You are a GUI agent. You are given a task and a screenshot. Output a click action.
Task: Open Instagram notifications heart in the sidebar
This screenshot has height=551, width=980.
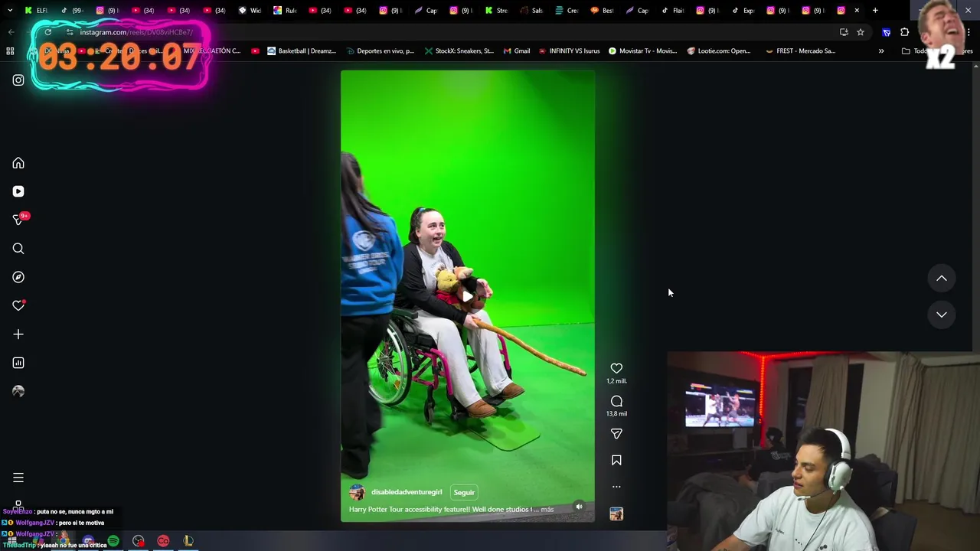(x=18, y=305)
